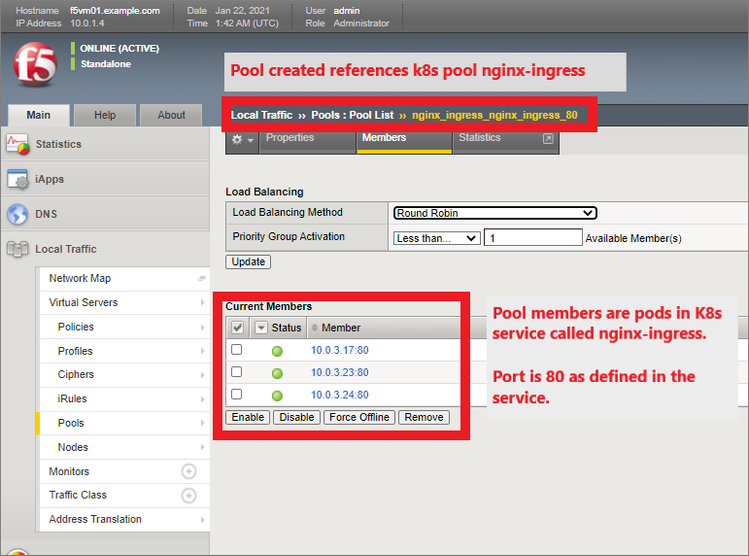Open the iApps sidebar icon
Screen dimensions: 749x556
click(18, 179)
